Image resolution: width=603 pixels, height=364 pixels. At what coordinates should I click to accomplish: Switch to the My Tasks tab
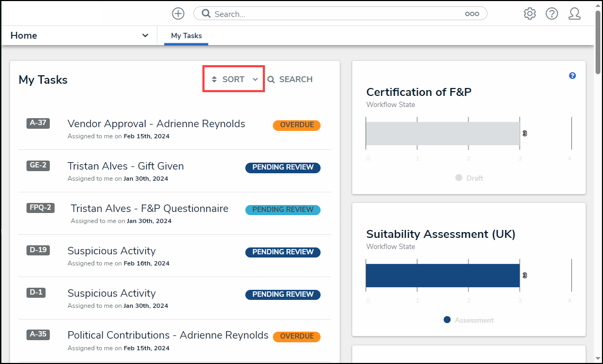(x=186, y=36)
